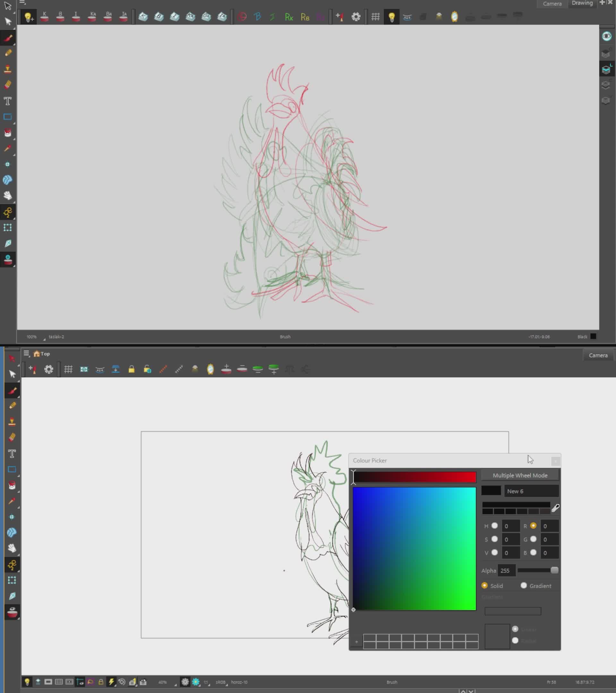Open the drawing name dropdown next to taslak-2
Image resolution: width=616 pixels, height=693 pixels.
point(44,339)
